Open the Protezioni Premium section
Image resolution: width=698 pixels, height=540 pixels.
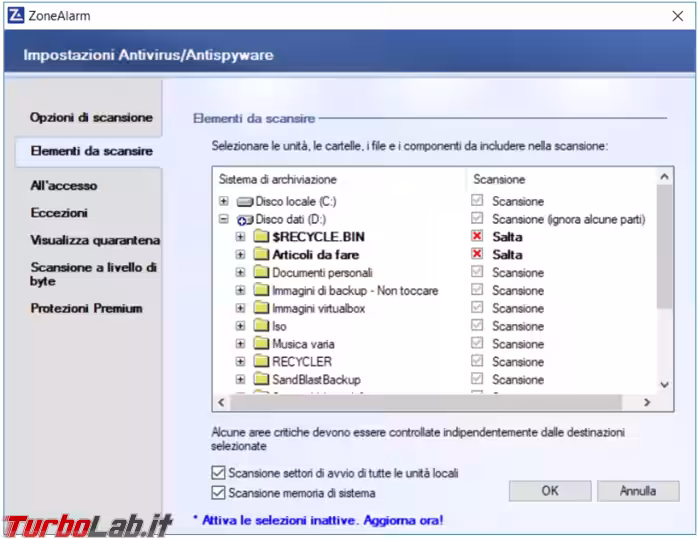tap(86, 308)
